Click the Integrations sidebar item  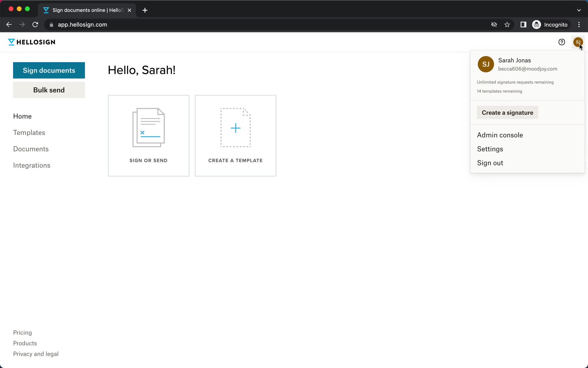pos(31,165)
